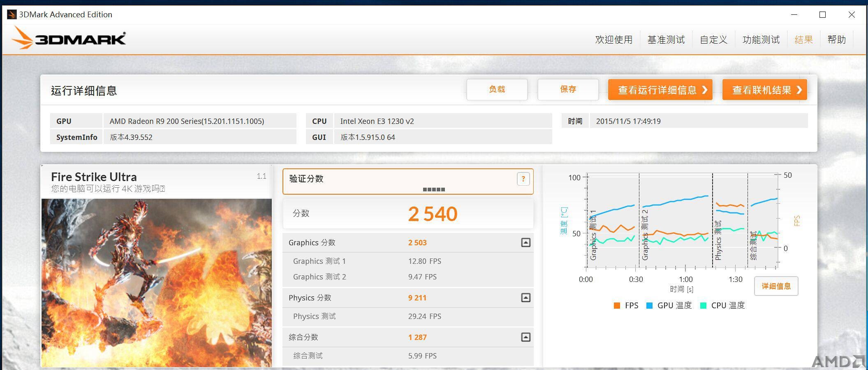The width and height of the screenshot is (868, 370).
Task: Click 综合测试 value 5.99 FPS
Action: click(422, 356)
